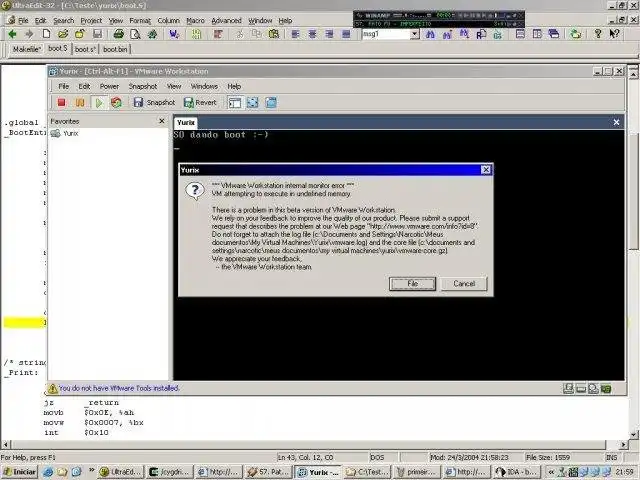Toggle Word Wrap icon in UltraEdit toolbar
This screenshot has width=640, height=480.
[x=174, y=34]
